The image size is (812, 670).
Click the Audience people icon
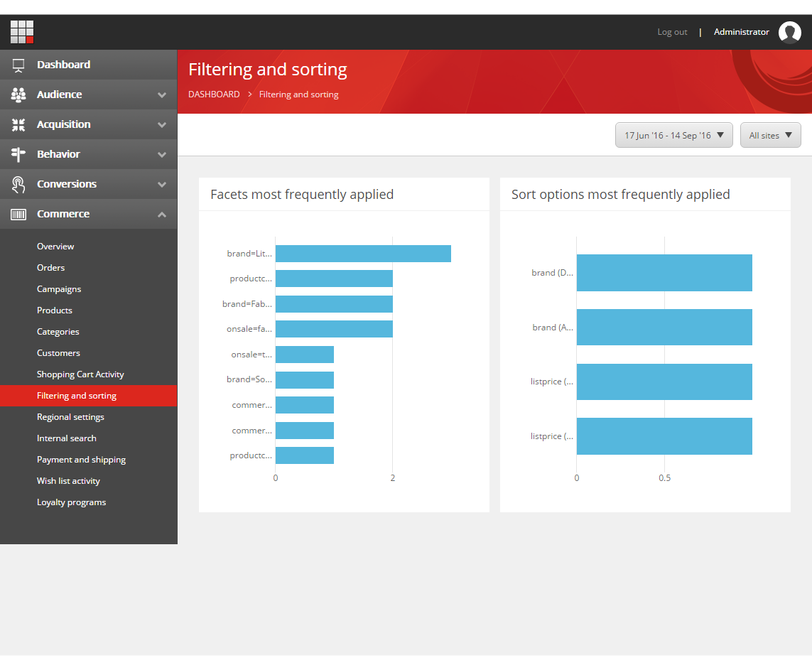click(18, 94)
